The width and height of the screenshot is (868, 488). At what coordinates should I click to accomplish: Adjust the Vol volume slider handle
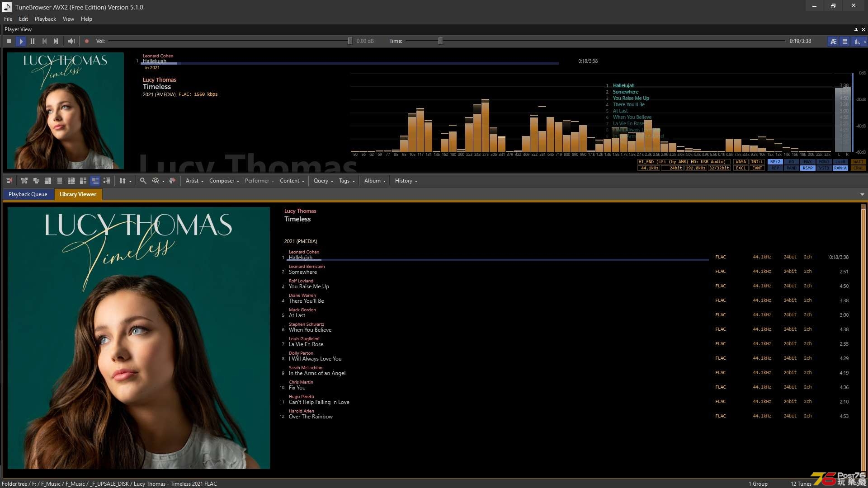(350, 41)
